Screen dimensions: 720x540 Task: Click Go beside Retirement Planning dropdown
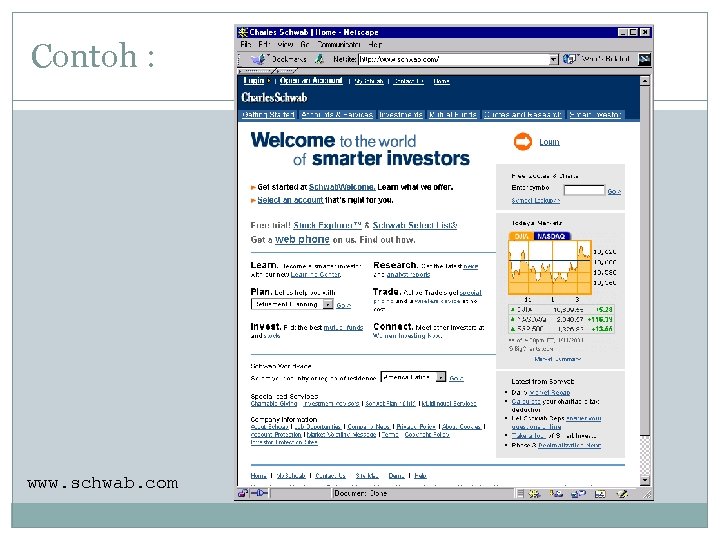coord(343,305)
